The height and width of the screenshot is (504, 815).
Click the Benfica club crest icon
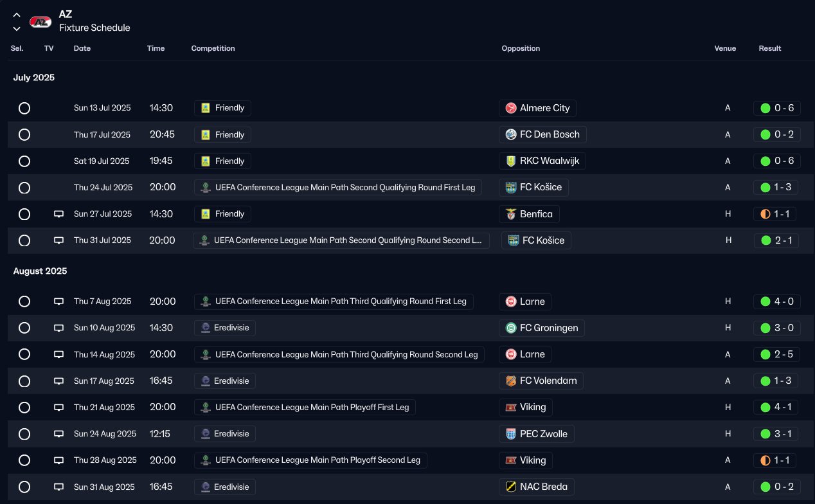click(x=511, y=214)
